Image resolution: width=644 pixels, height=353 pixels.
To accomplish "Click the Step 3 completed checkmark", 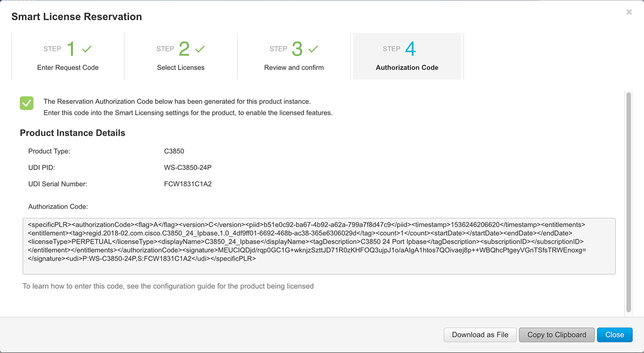I will [313, 49].
